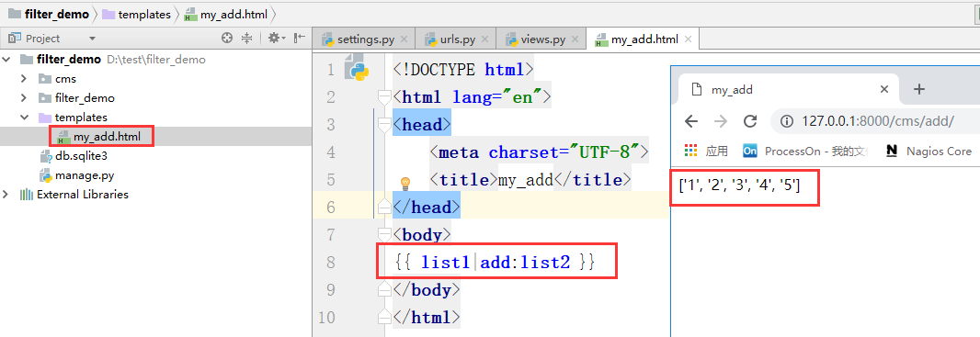The width and height of the screenshot is (980, 337).
Task: Click templates breadcrumb
Action: coord(137,15)
